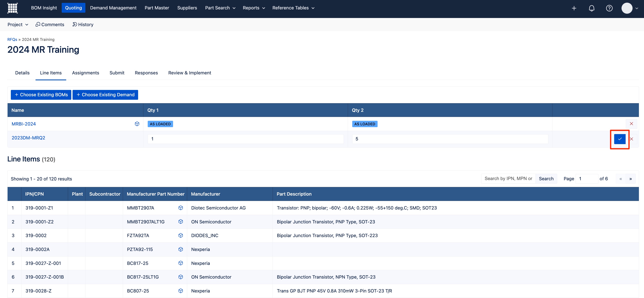Click the Search by IPN, MPN field
This screenshot has width=644, height=298.
(x=508, y=178)
